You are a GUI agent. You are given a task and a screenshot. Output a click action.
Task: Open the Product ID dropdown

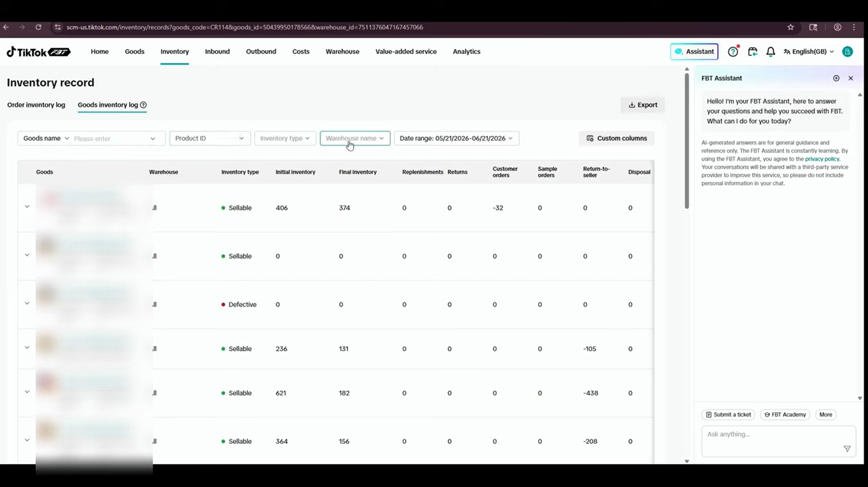210,138
